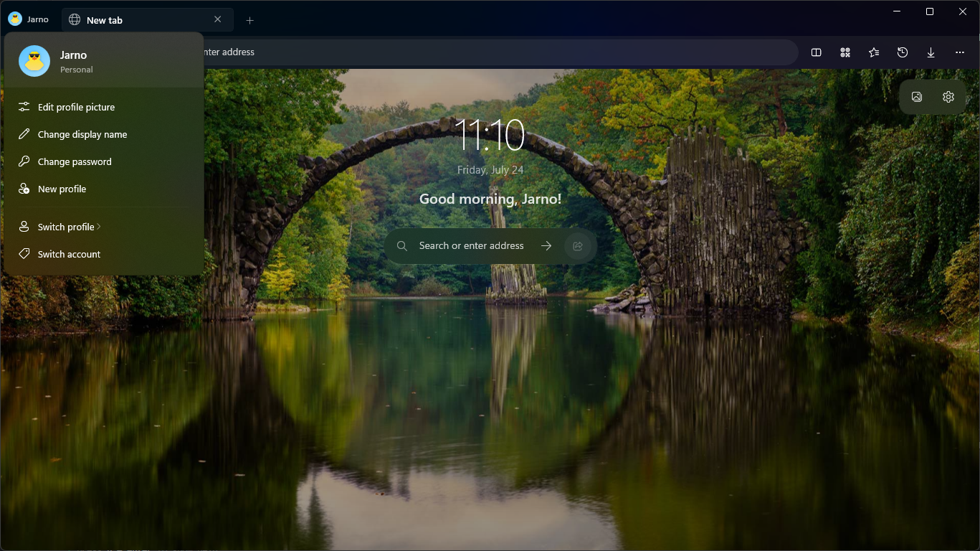
Task: Choose Edit profile picture
Action: click(x=104, y=107)
